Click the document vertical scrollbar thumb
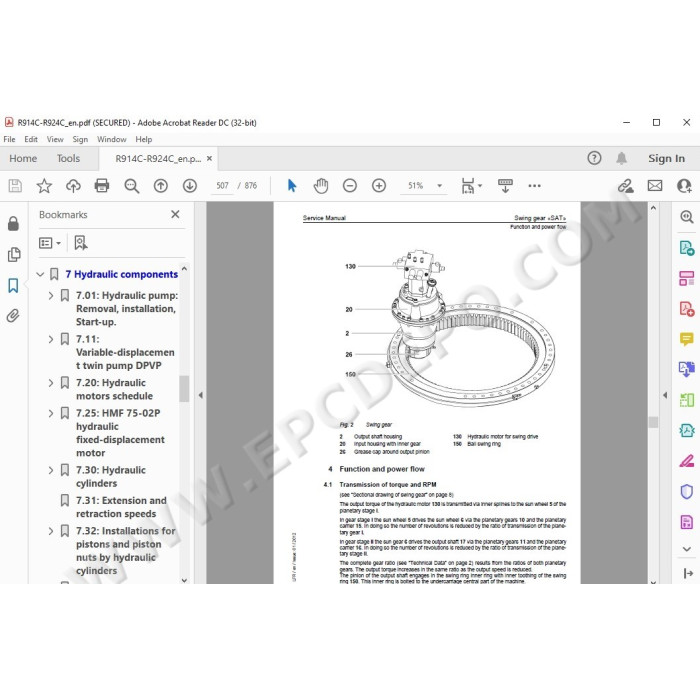 653,422
